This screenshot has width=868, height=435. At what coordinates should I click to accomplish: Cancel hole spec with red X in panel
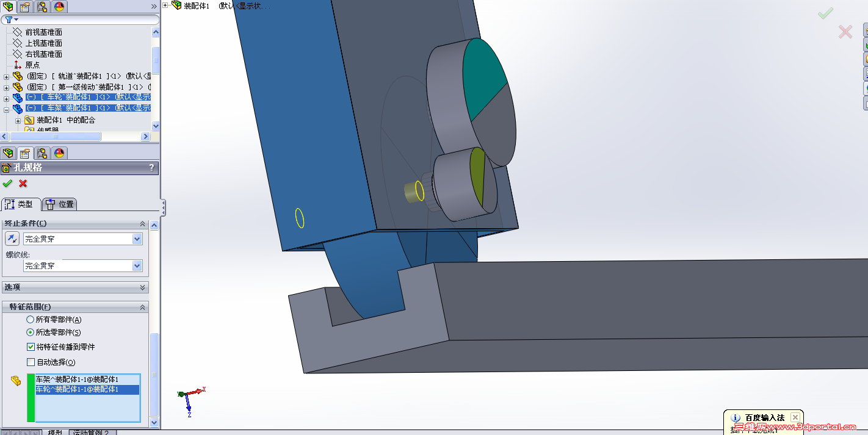[23, 183]
